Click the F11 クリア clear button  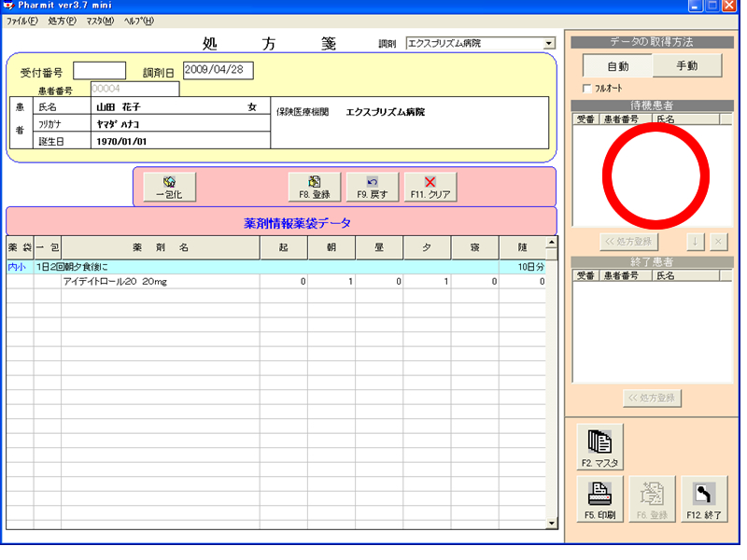430,188
